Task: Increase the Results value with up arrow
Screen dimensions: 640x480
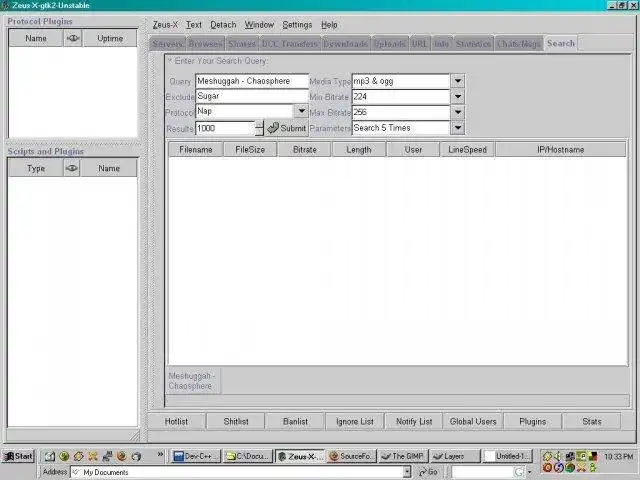Action: 260,124
